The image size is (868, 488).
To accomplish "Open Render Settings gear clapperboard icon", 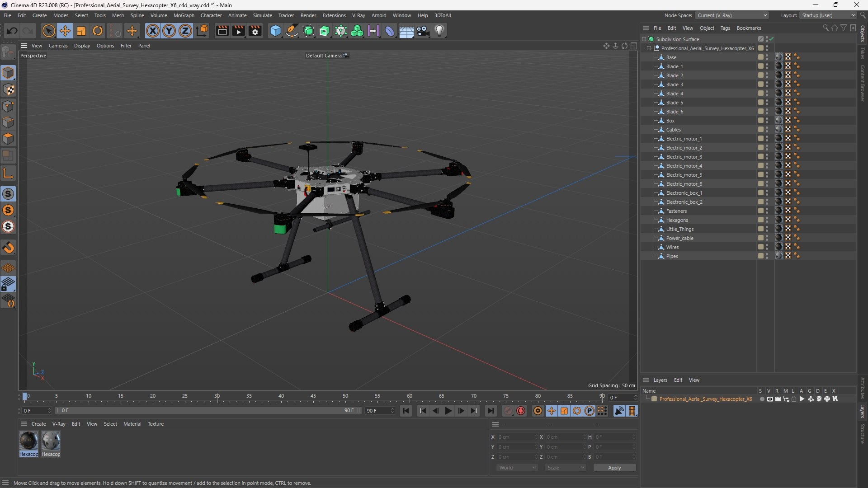I will pyautogui.click(x=255, y=31).
